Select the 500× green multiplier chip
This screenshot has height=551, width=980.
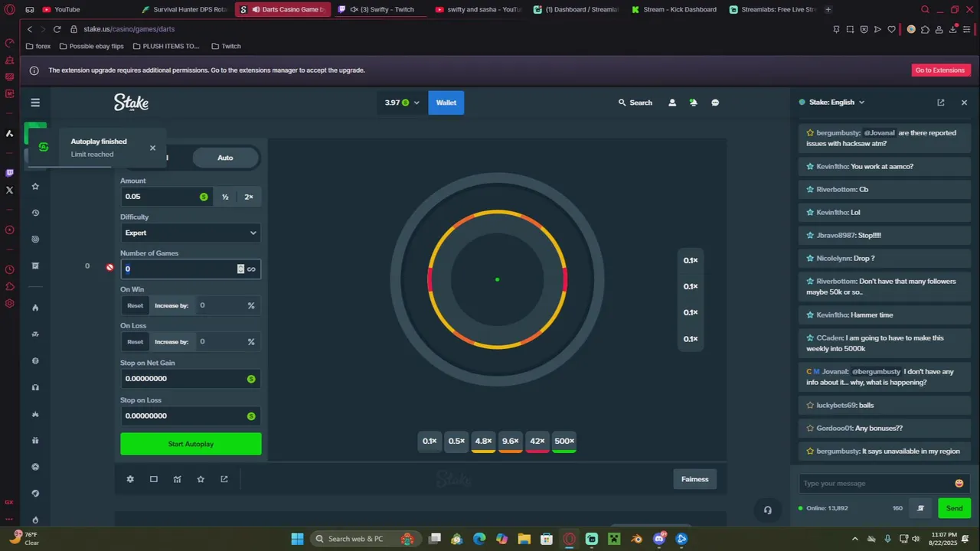(x=564, y=442)
